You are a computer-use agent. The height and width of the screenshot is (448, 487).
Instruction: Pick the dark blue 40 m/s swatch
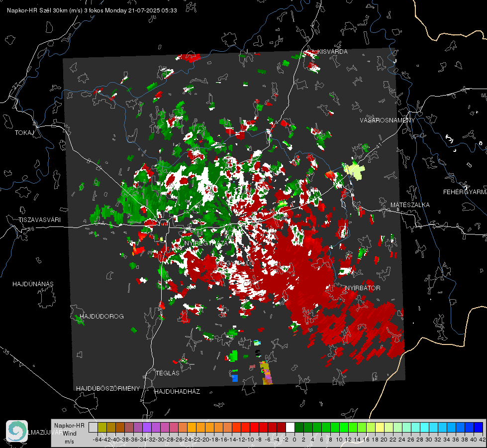tap(479, 428)
